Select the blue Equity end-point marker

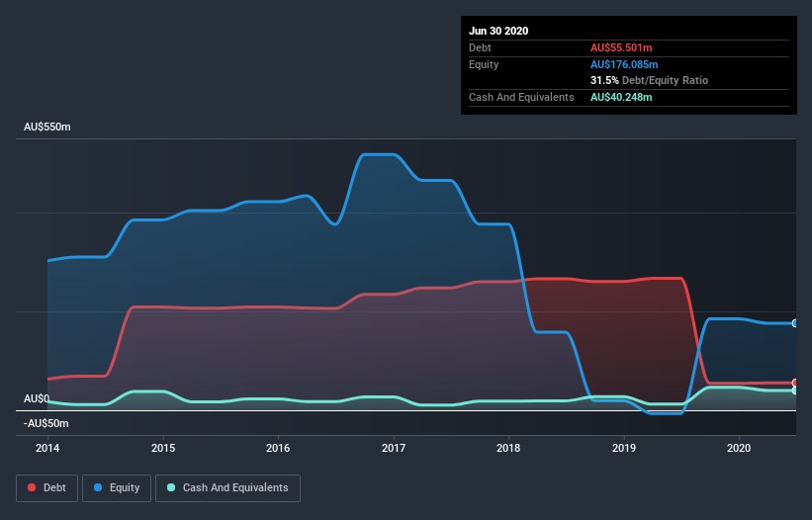pos(795,323)
